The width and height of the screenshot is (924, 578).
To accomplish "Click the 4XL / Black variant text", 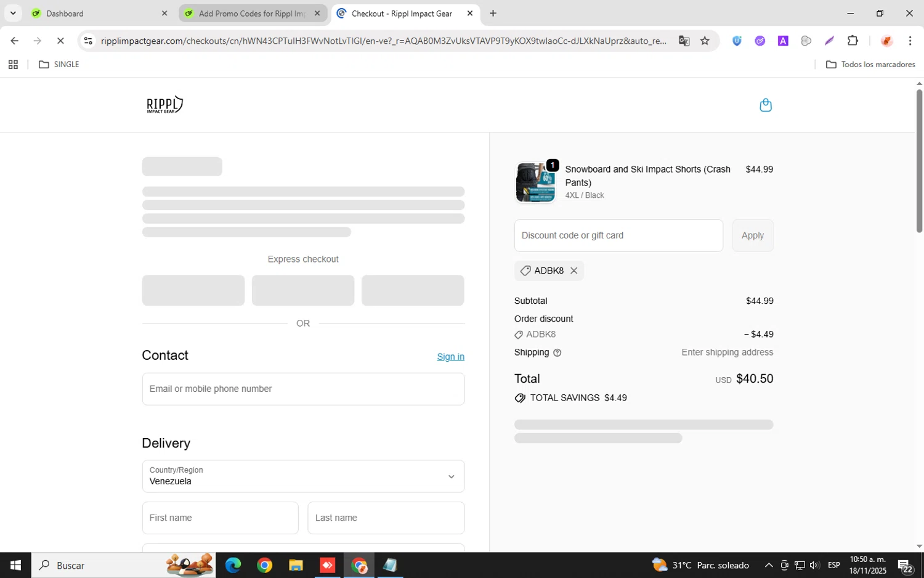I will coord(585,195).
